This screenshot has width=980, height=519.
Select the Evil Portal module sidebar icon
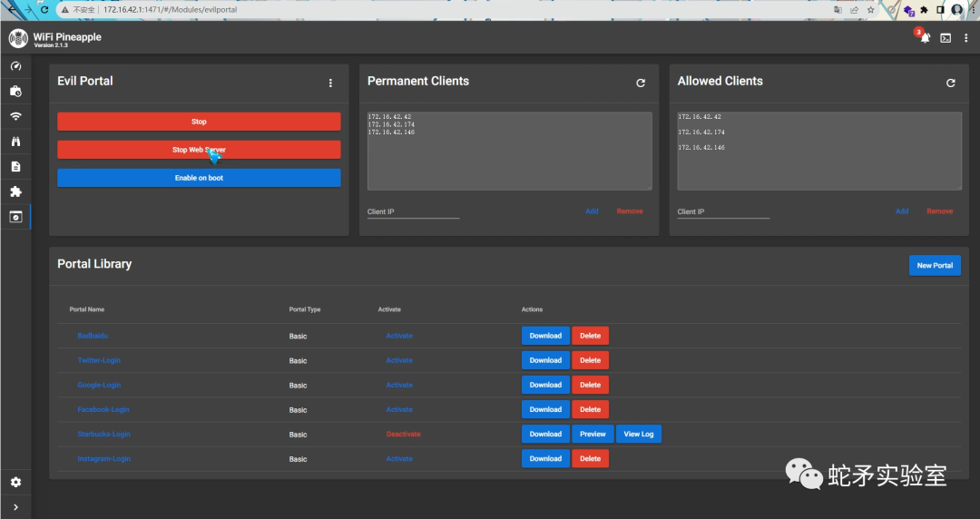15,217
